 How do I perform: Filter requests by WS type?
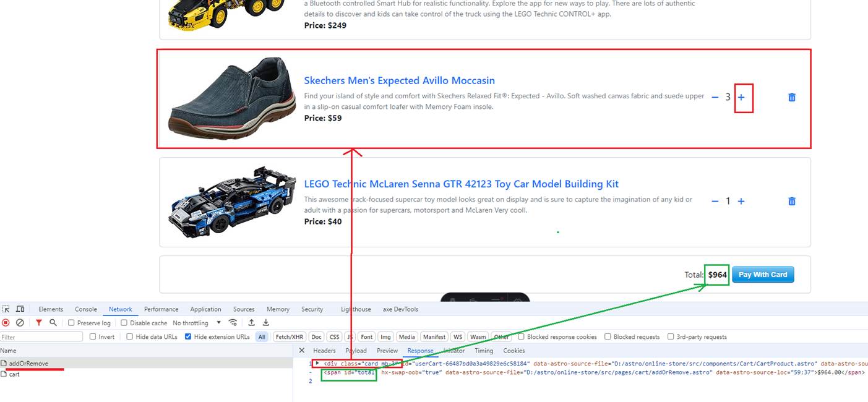click(458, 337)
